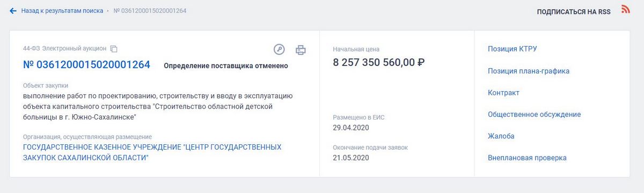
Task: Copy the auction type with the copy icon
Action: coord(114,49)
